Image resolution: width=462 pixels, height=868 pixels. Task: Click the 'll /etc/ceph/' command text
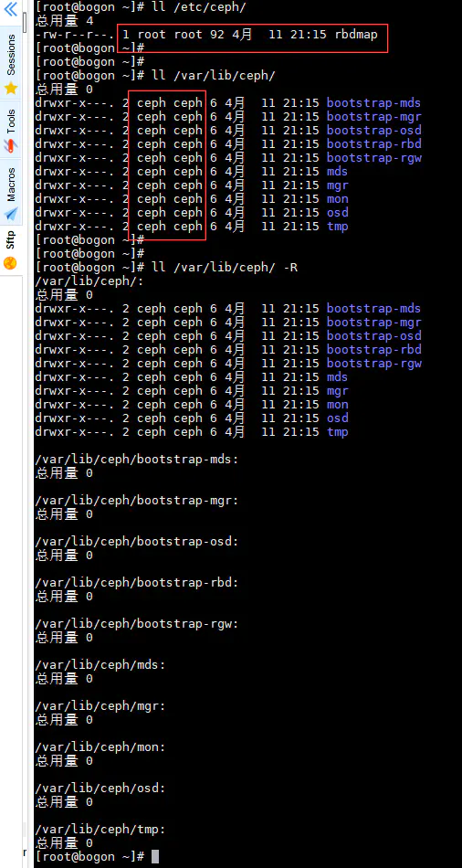199,7
